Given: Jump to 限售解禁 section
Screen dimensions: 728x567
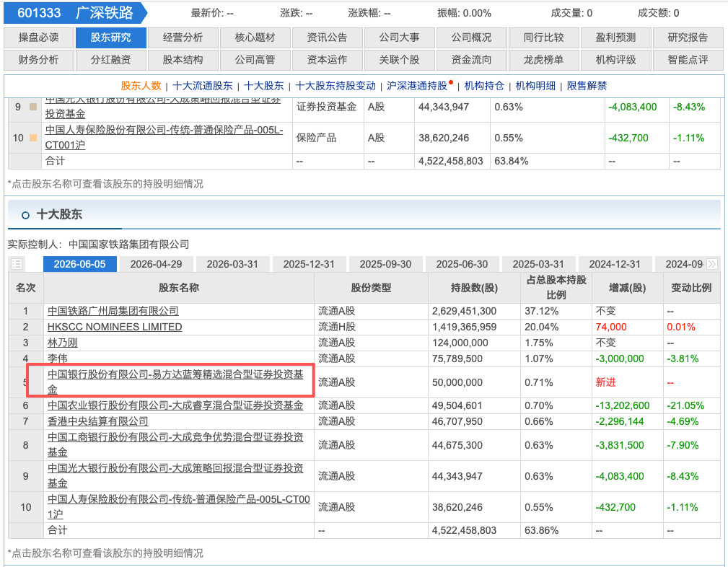Looking at the screenshot, I should tap(587, 86).
